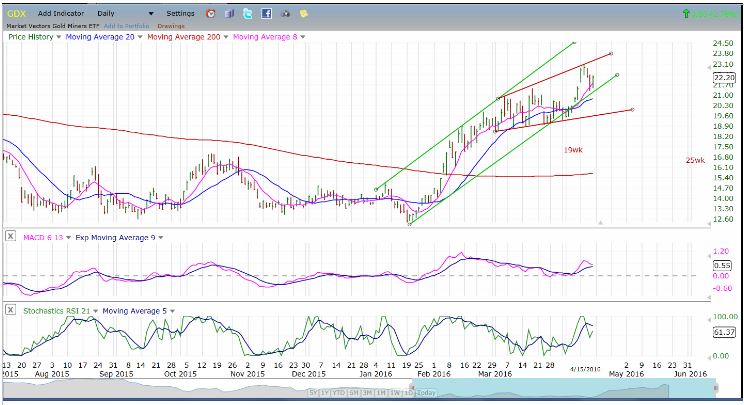Expand Moving Average 200 options arrow

coord(226,37)
